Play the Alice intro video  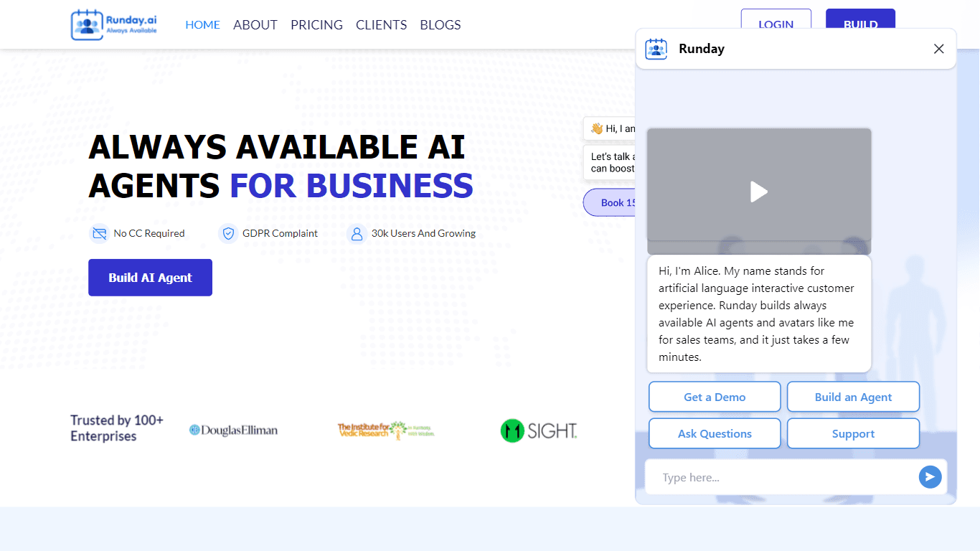[759, 192]
